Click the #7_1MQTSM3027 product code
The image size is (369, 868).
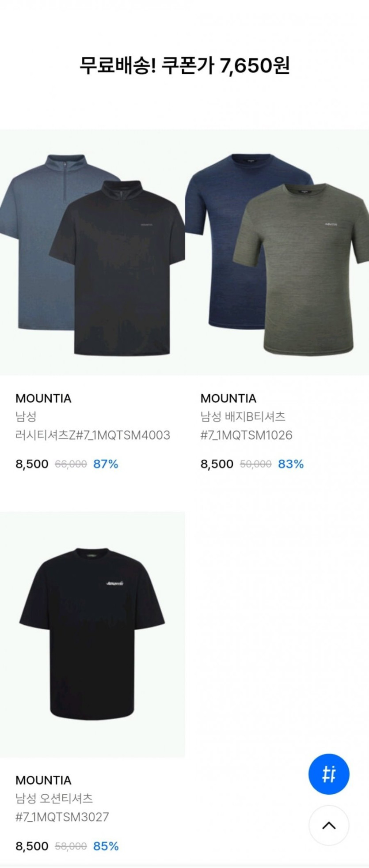pos(62,817)
